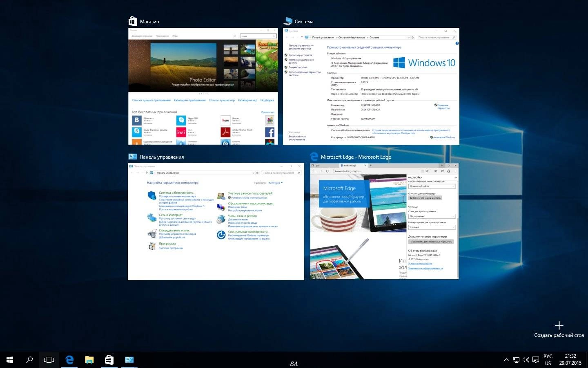
Task: Open the Система и безопасность link
Action: (176, 193)
